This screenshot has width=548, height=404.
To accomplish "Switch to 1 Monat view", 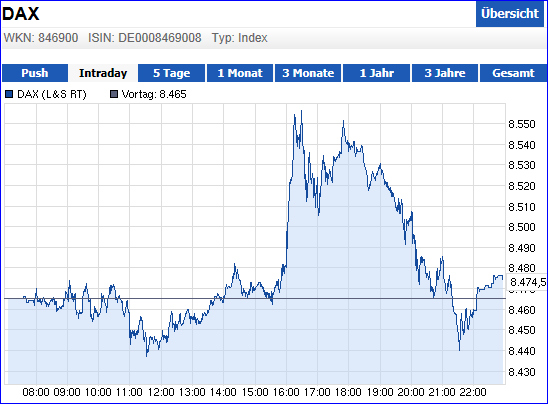I will [x=240, y=73].
